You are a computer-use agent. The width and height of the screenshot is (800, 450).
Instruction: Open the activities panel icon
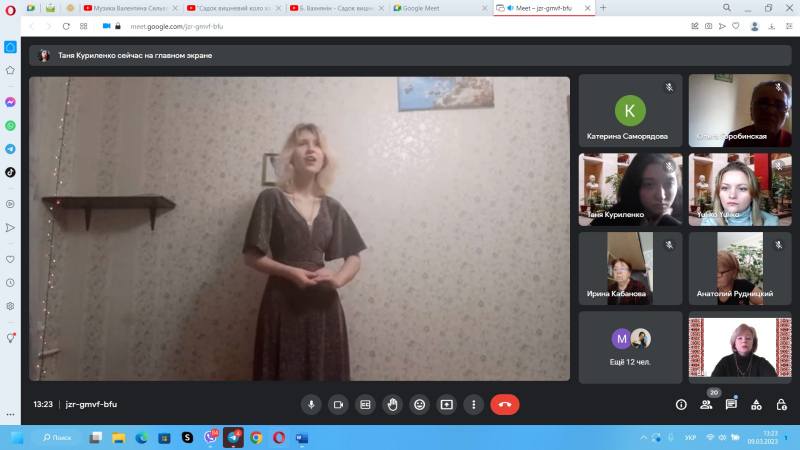756,405
